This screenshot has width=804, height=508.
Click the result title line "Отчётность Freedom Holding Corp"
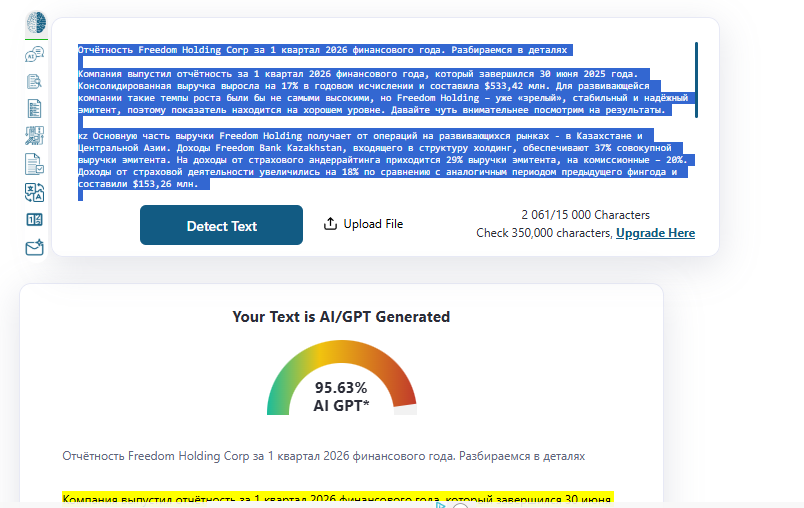[324, 456]
